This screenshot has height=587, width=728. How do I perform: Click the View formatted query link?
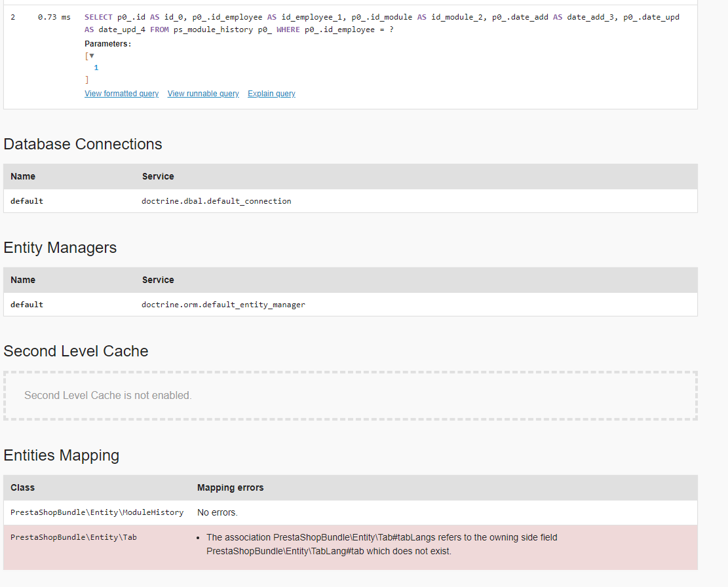pyautogui.click(x=121, y=94)
